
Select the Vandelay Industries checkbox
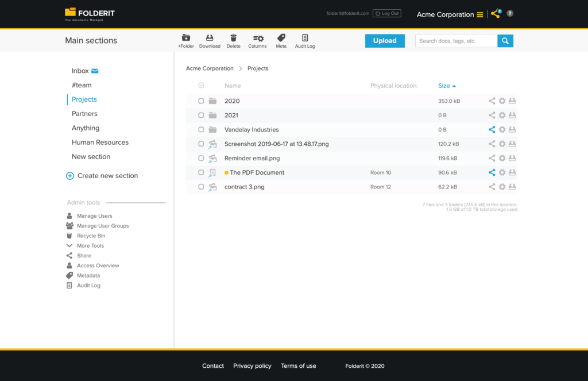point(201,129)
